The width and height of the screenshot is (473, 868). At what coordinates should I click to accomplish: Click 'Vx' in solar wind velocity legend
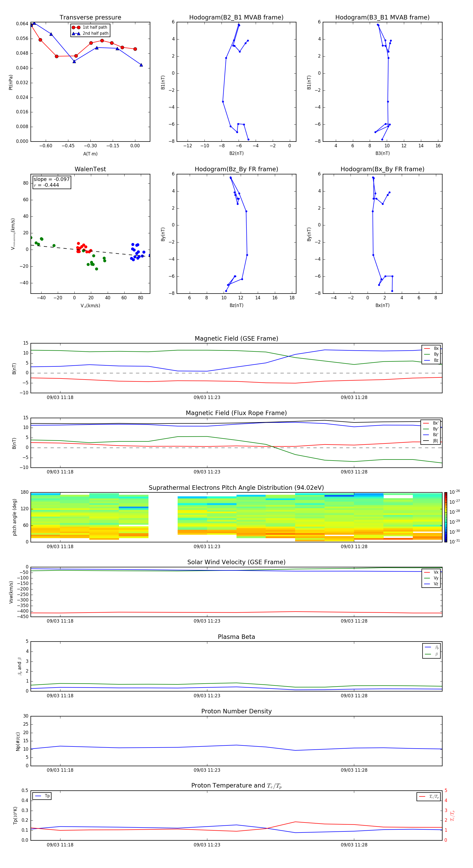pyautogui.click(x=431, y=572)
